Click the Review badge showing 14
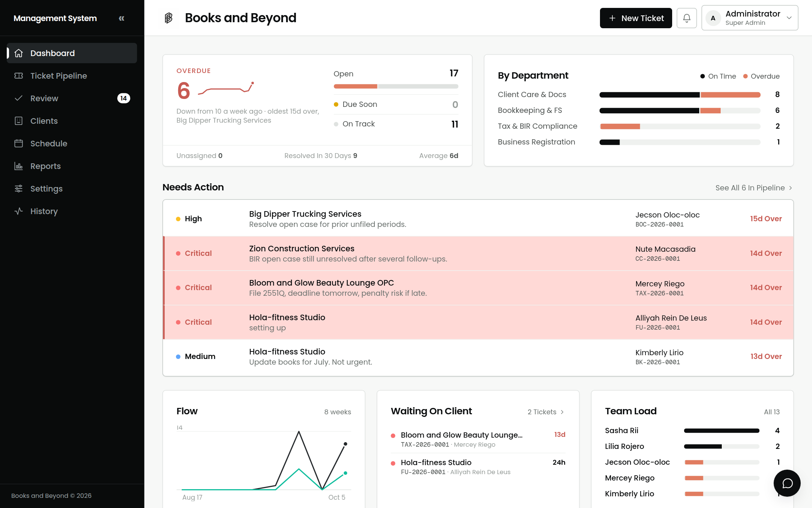The height and width of the screenshot is (508, 812). (x=123, y=98)
